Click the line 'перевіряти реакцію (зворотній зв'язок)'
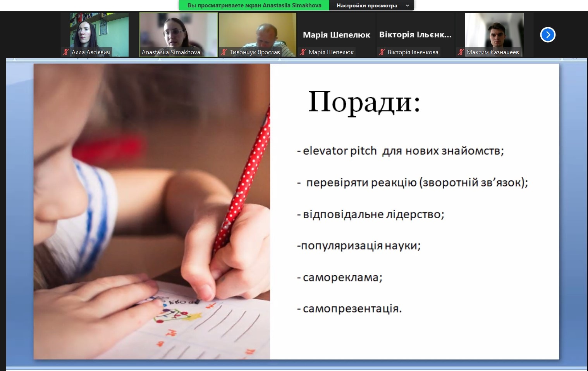 click(413, 183)
